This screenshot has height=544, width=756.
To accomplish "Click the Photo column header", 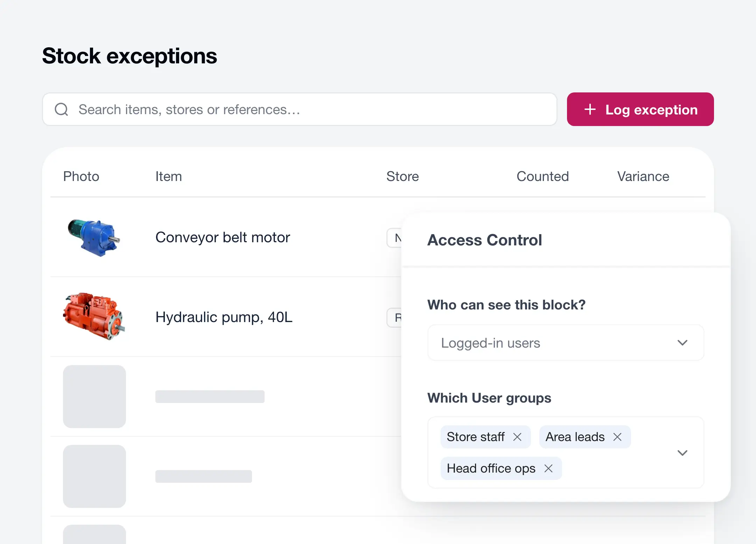I will point(81,176).
